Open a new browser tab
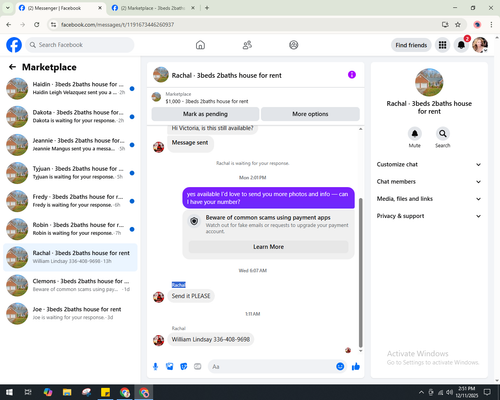This screenshot has width=500, height=400. 207,8
